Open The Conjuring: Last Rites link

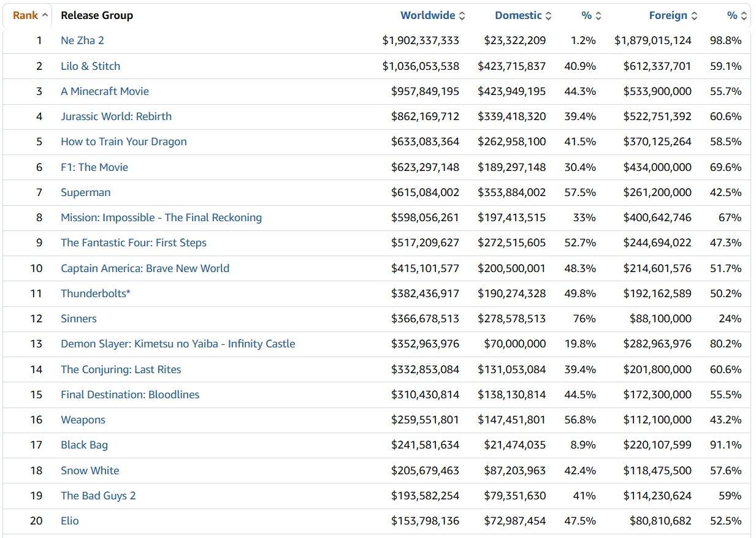(x=121, y=369)
